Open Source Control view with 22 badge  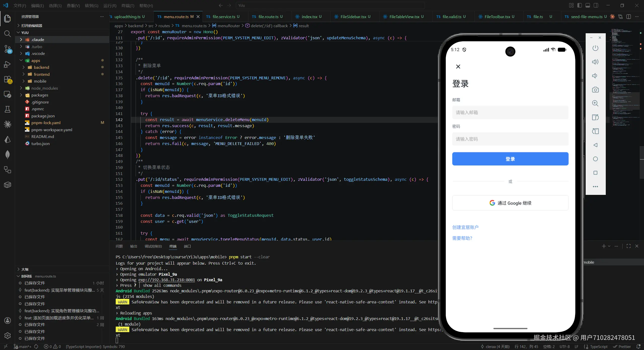click(x=8, y=49)
